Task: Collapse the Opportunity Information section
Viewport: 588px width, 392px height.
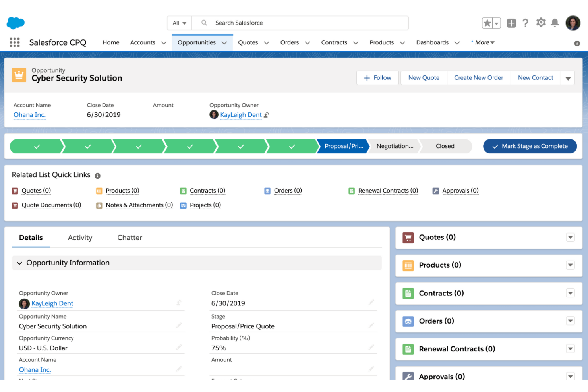Action: click(19, 263)
